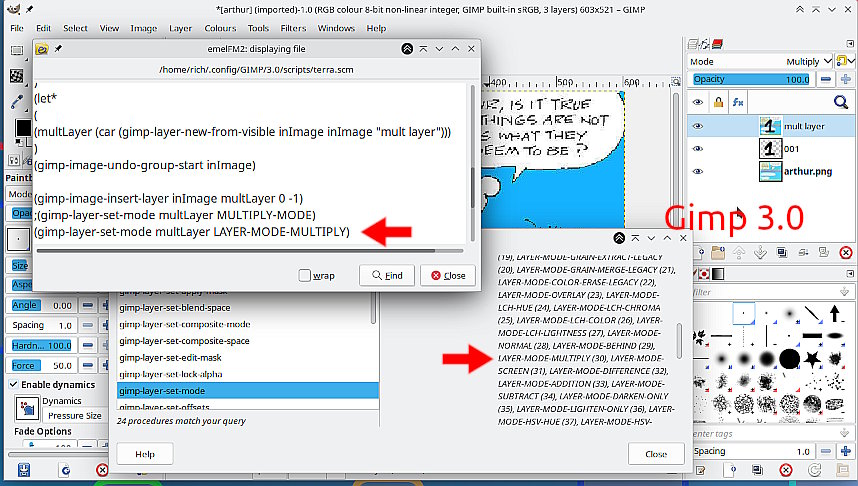Viewport: 858px width, 486px height.
Task: Select the large black round brush
Action: 790,359
